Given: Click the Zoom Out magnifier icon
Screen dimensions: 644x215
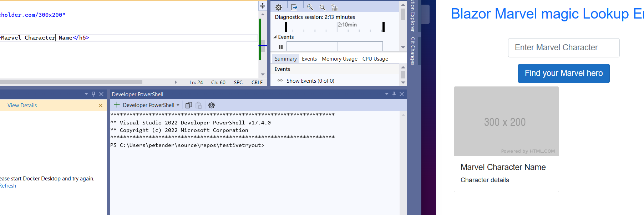Looking at the screenshot, I should (323, 7).
